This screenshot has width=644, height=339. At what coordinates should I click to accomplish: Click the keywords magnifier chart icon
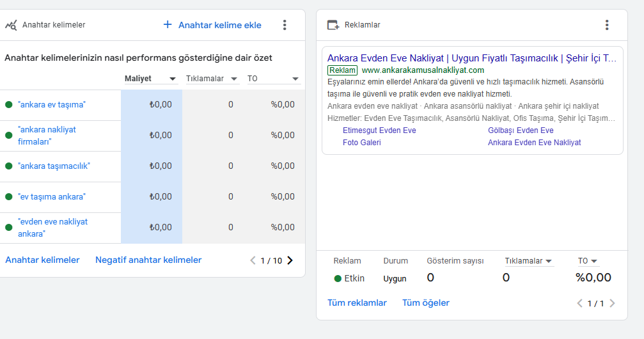[11, 25]
